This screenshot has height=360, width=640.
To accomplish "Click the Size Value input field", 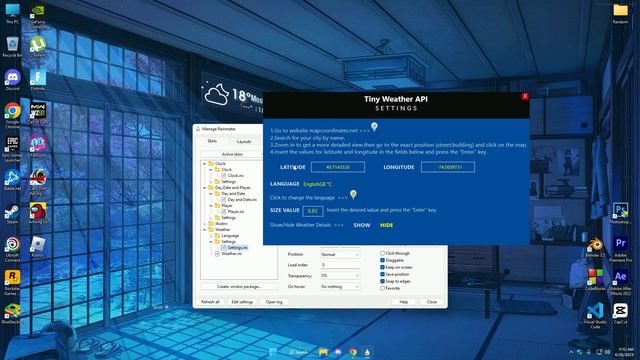I will click(313, 211).
